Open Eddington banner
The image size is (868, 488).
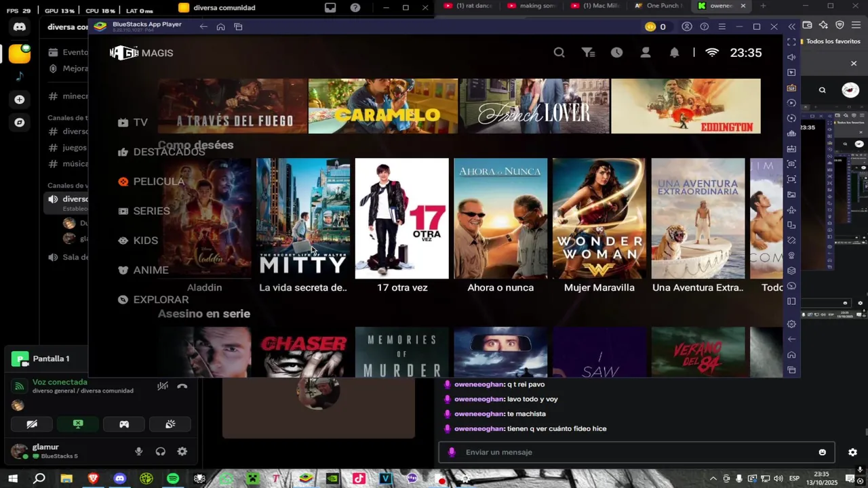tap(686, 106)
